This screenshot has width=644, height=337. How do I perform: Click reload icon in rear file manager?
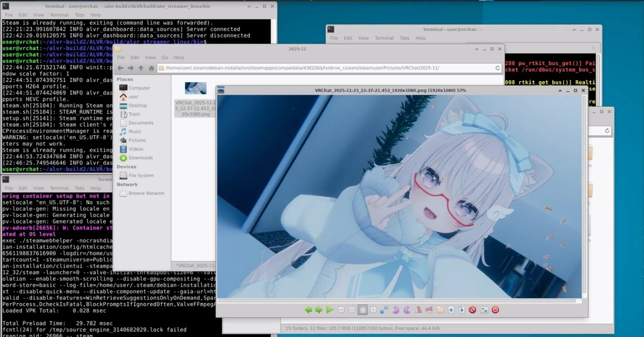pyautogui.click(x=607, y=131)
